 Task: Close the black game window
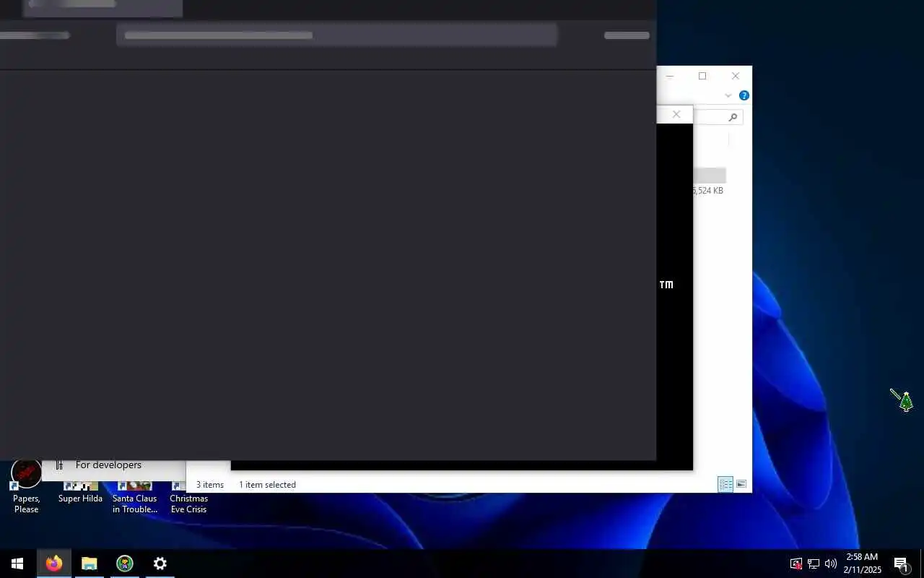[x=676, y=114]
